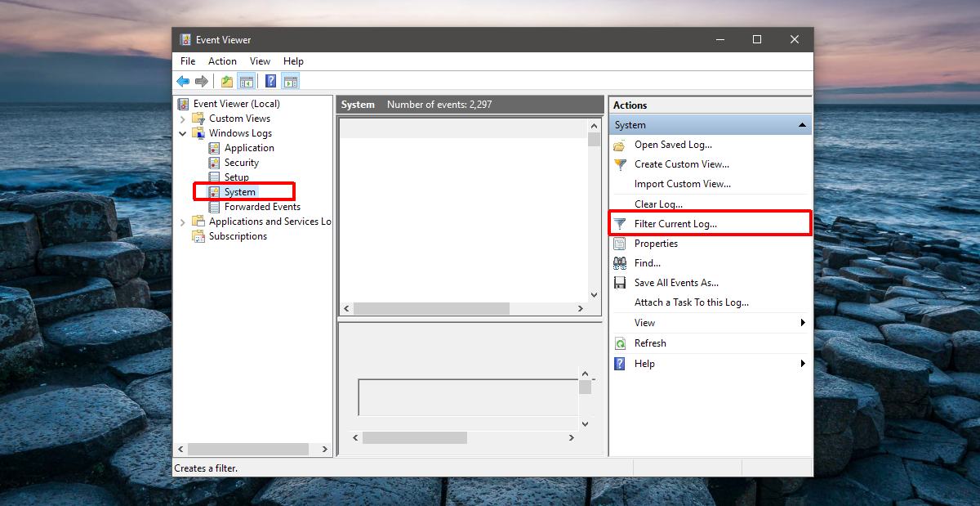Screen dimensions: 980x506
Task: Toggle the Show/Hide Action Pane toolbar button
Action: (x=290, y=81)
